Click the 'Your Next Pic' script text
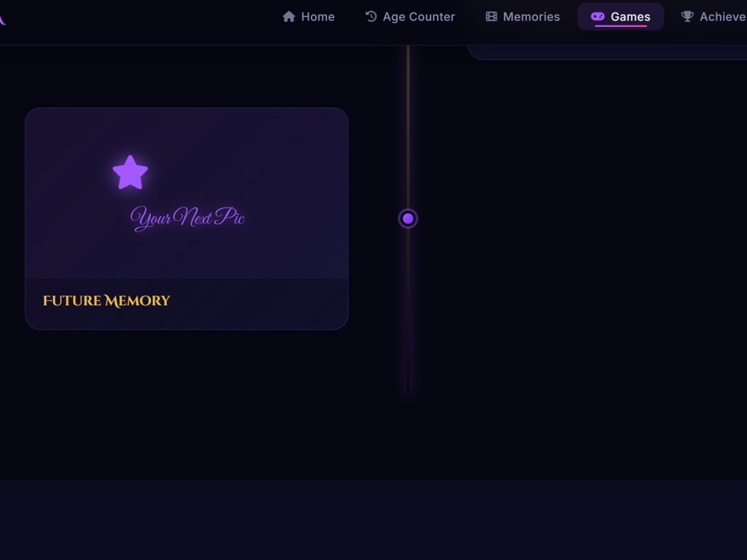Screen dimensions: 747x560 point(187,217)
